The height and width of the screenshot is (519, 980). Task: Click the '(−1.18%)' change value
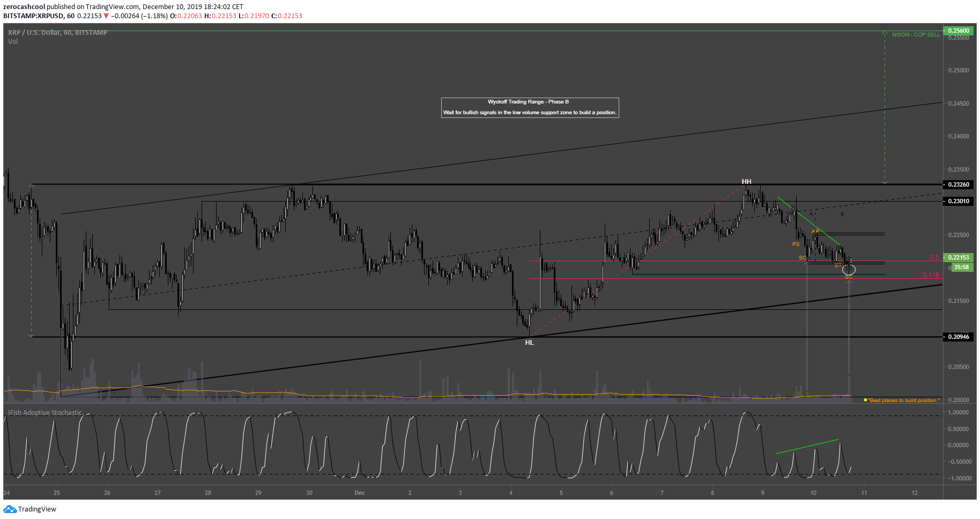(x=155, y=16)
